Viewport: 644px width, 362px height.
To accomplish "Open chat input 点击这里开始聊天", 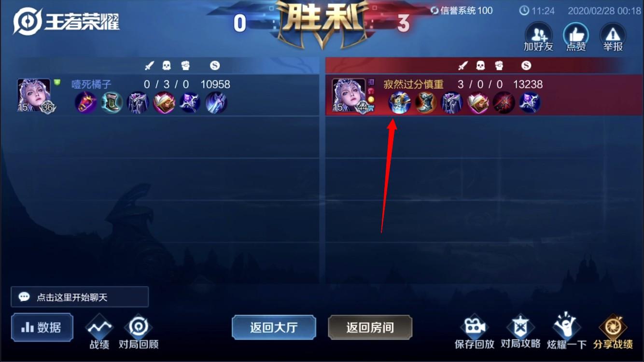I will pyautogui.click(x=80, y=297).
